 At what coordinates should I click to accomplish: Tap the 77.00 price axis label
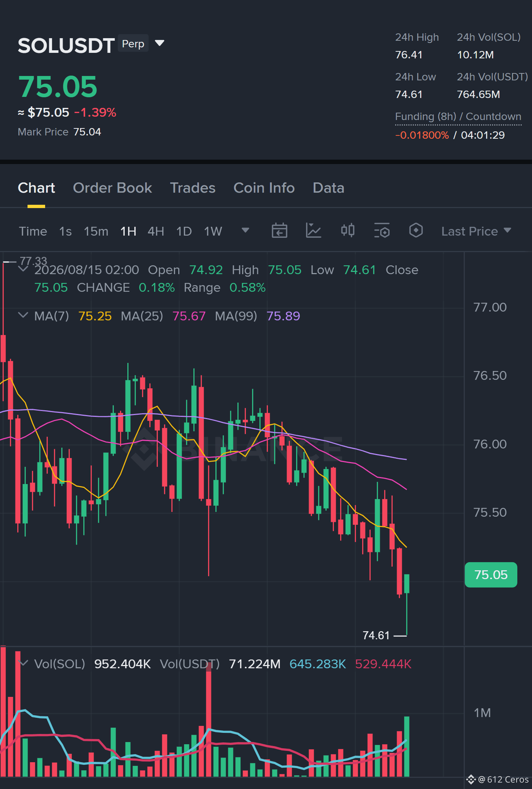coord(490,307)
